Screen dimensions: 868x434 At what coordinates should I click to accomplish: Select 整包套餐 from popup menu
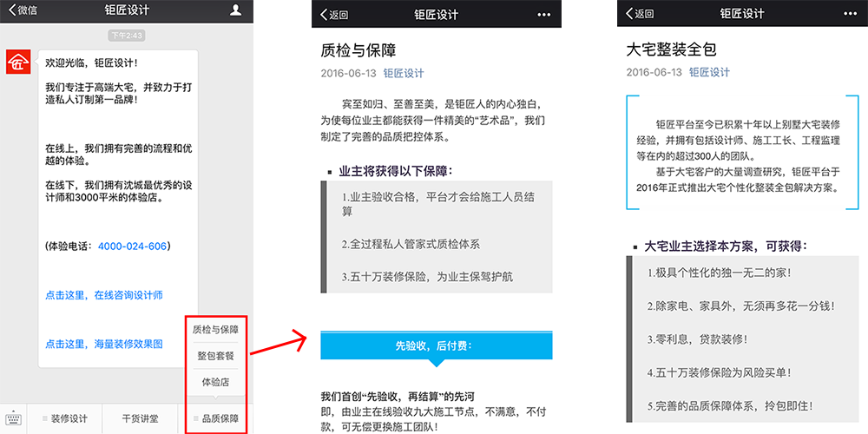coord(215,356)
